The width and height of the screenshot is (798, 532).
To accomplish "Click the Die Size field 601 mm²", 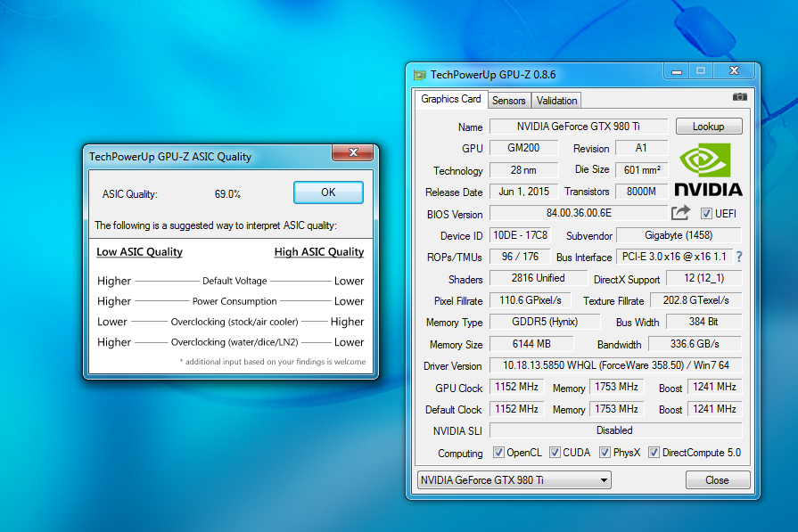I will (641, 170).
